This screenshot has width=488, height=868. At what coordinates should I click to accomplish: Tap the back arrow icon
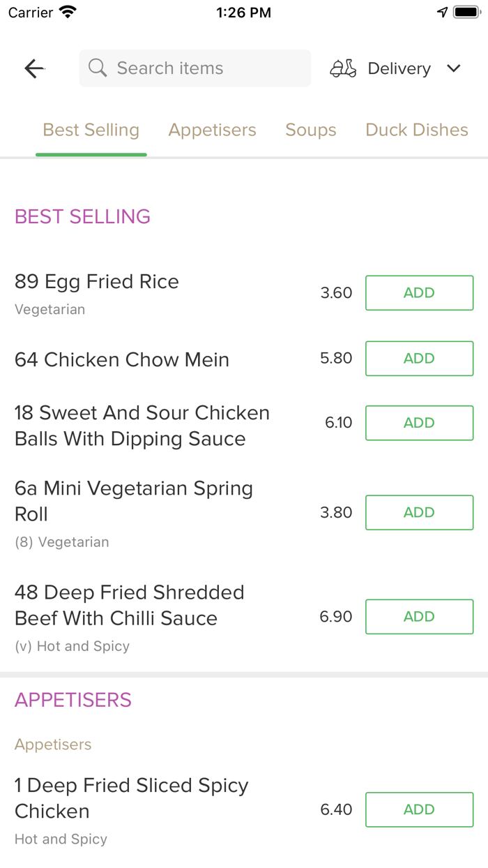[34, 68]
